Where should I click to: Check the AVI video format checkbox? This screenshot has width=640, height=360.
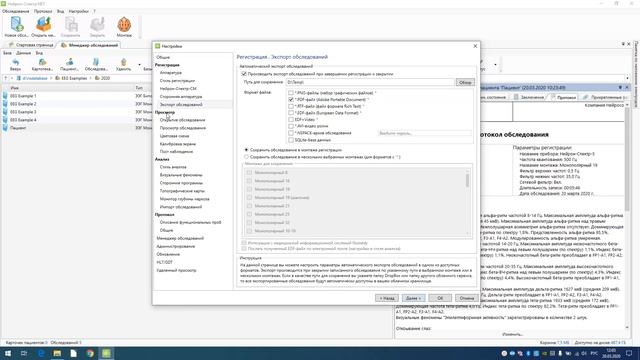[x=291, y=127]
